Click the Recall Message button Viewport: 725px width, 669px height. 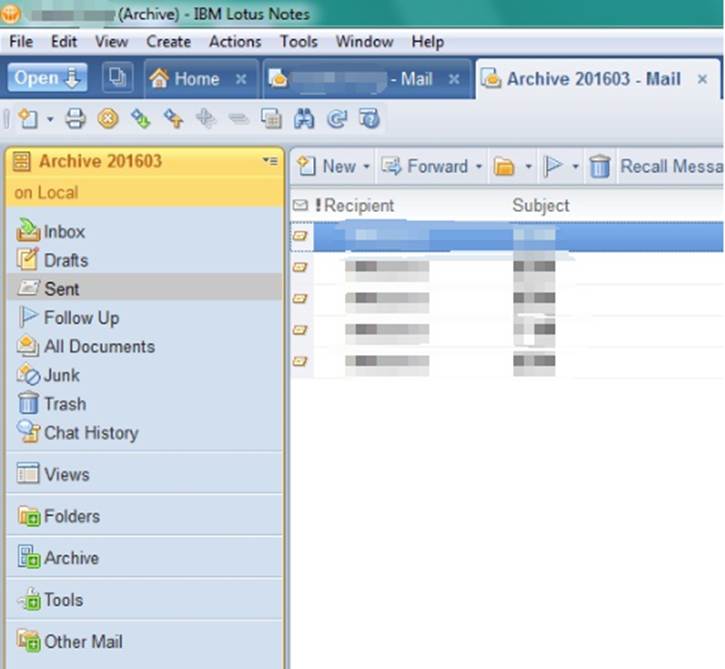[x=670, y=167]
